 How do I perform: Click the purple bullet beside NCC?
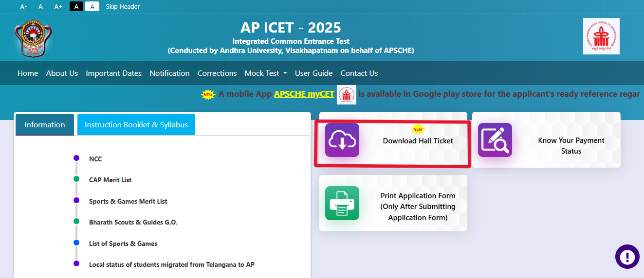(76, 158)
